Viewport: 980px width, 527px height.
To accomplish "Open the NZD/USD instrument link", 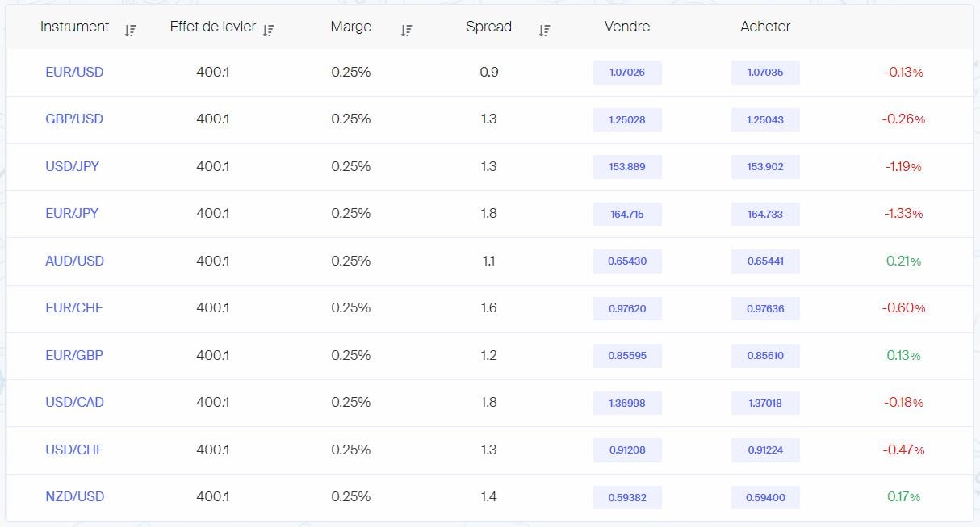I will pos(74,497).
